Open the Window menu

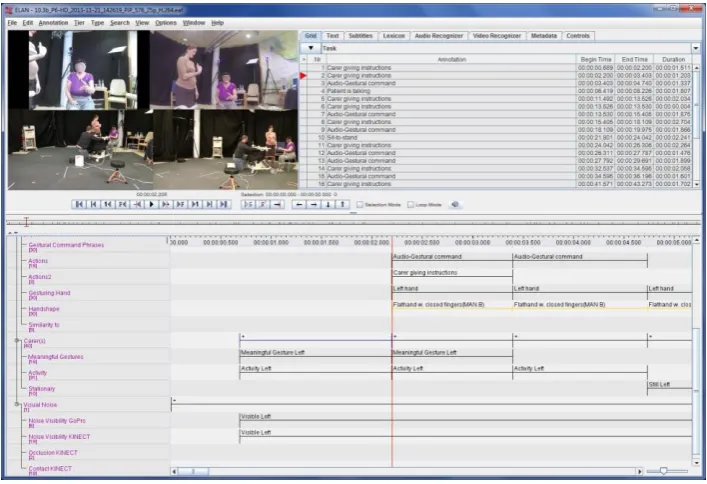pyautogui.click(x=194, y=23)
